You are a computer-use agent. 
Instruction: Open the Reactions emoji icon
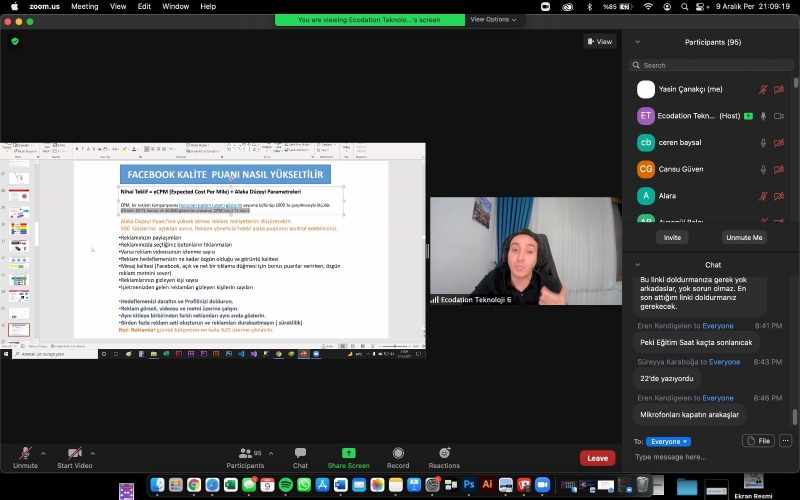(x=444, y=453)
